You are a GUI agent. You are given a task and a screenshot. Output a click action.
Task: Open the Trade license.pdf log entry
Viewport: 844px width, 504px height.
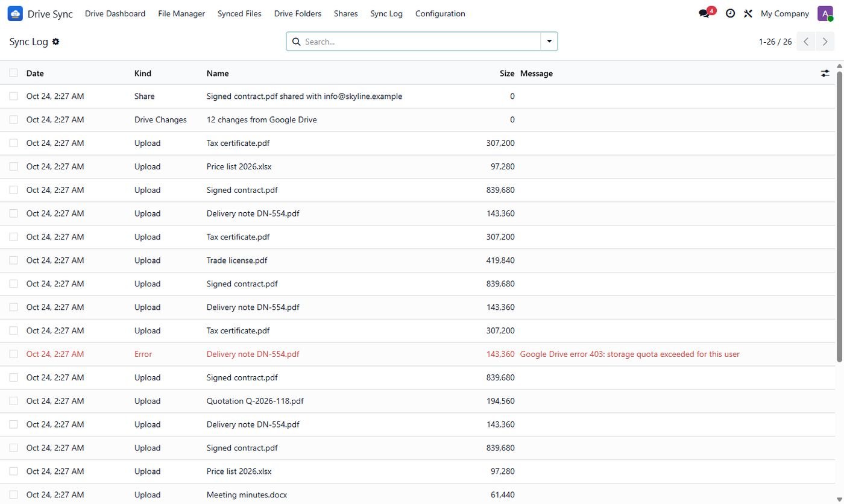tap(237, 260)
